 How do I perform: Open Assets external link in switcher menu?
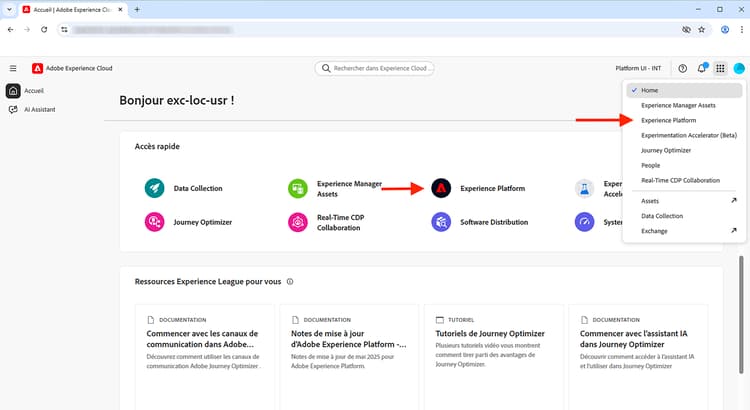click(x=684, y=201)
